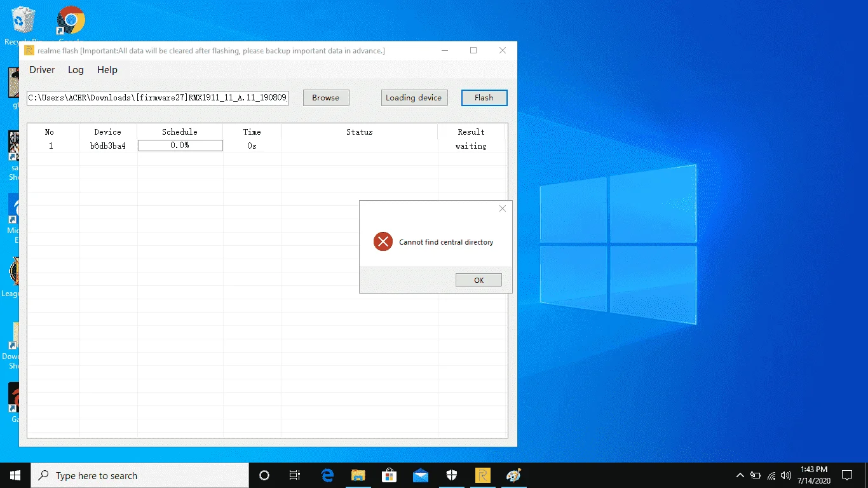Viewport: 868px width, 488px height.
Task: Click OK in the error dialog
Action: (x=478, y=280)
